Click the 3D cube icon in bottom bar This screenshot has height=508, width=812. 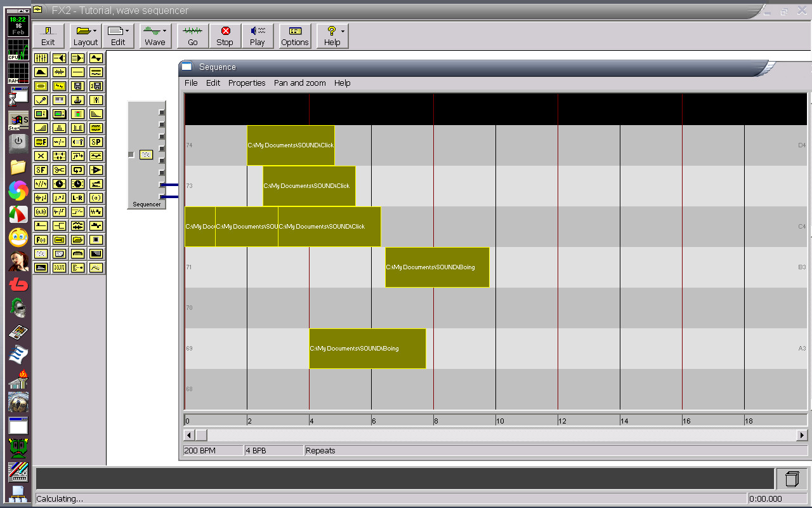click(791, 478)
